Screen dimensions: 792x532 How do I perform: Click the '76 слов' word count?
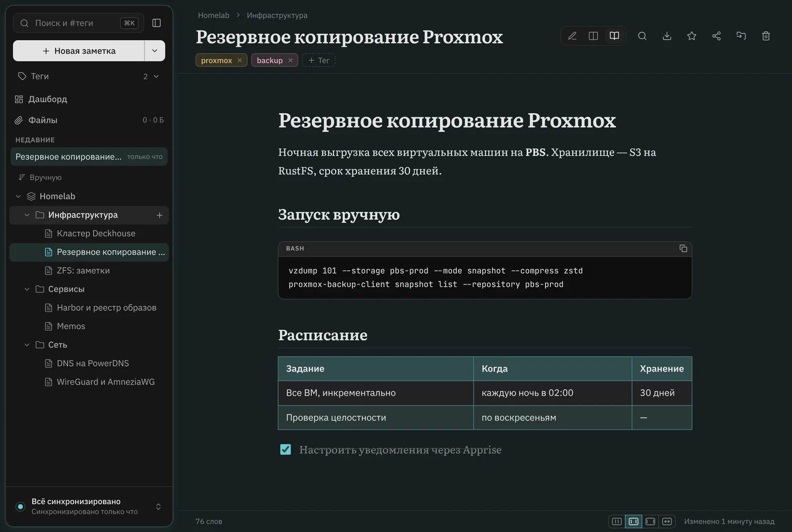point(209,521)
